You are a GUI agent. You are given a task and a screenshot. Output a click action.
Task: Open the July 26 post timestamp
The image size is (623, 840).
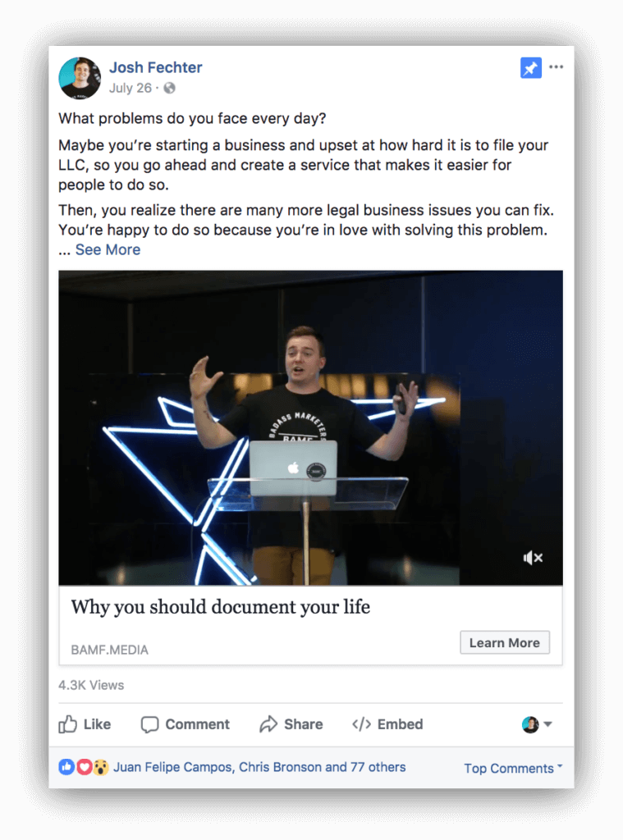131,88
